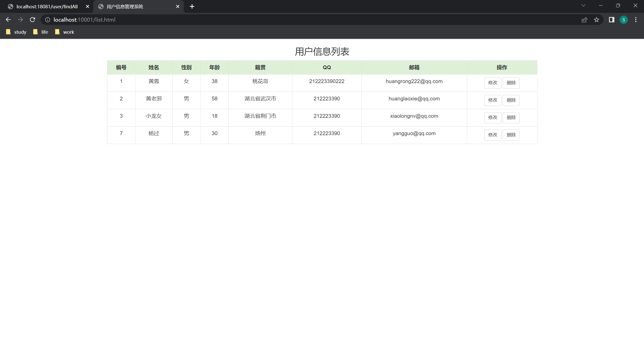Select the 用户信息管理系统 tab
Screen dimensions: 644x345
click(x=139, y=7)
